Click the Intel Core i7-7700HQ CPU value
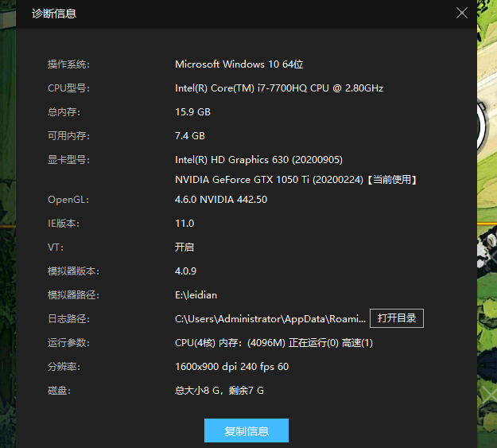Image resolution: width=497 pixels, height=448 pixels. click(x=278, y=88)
